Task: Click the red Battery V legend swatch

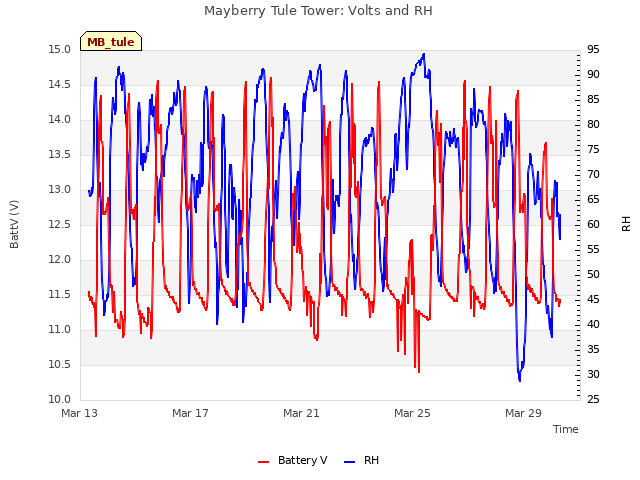Action: coord(264,462)
